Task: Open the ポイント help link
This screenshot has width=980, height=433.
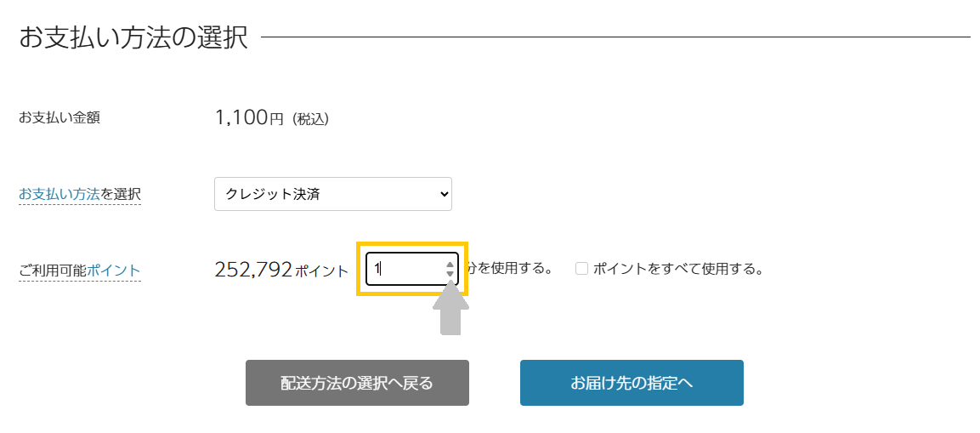Action: 114,271
